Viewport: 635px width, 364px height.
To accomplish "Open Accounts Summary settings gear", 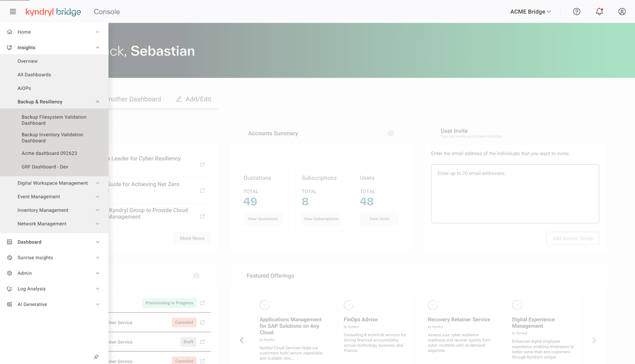I will pos(391,133).
